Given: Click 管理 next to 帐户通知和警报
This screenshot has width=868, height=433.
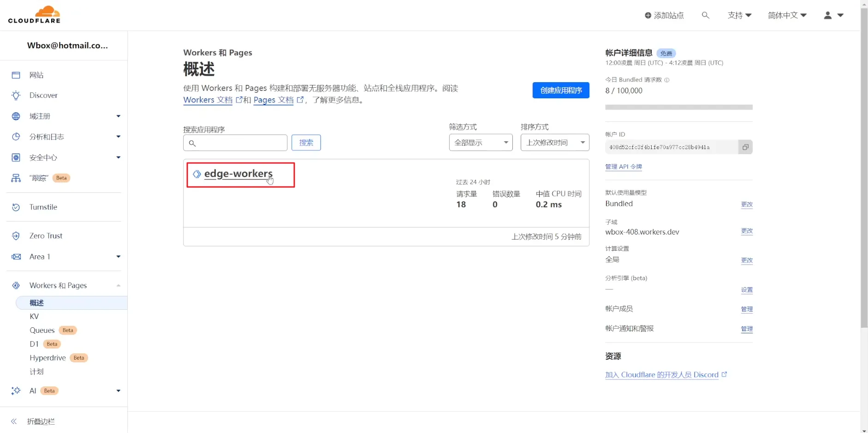Looking at the screenshot, I should [x=747, y=329].
